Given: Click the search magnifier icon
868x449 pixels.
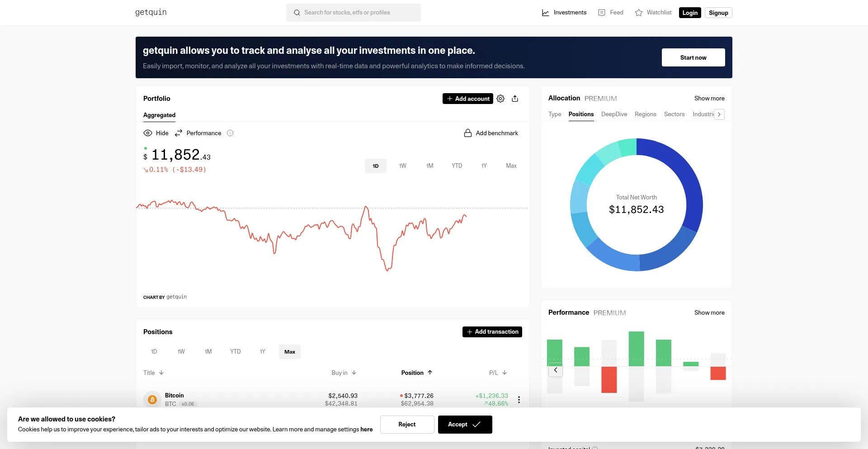Looking at the screenshot, I should tap(297, 13).
